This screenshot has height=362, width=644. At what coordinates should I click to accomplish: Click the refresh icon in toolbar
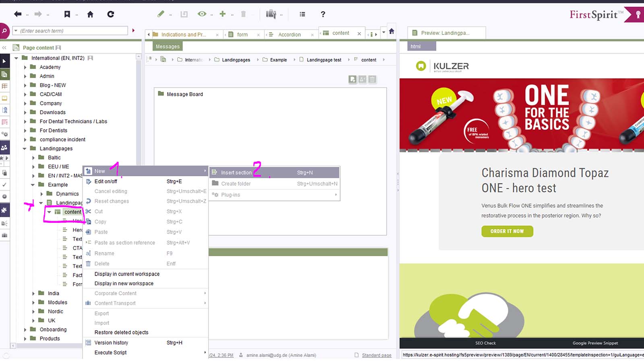tap(111, 14)
